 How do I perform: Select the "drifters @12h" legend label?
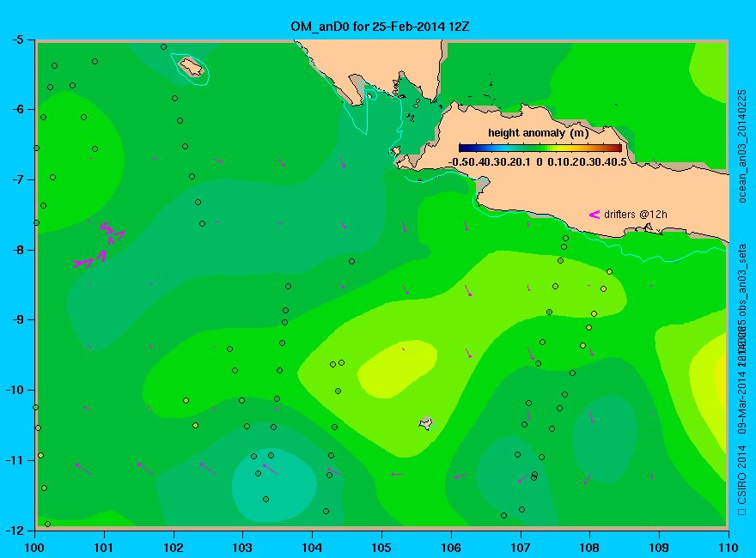click(x=636, y=215)
